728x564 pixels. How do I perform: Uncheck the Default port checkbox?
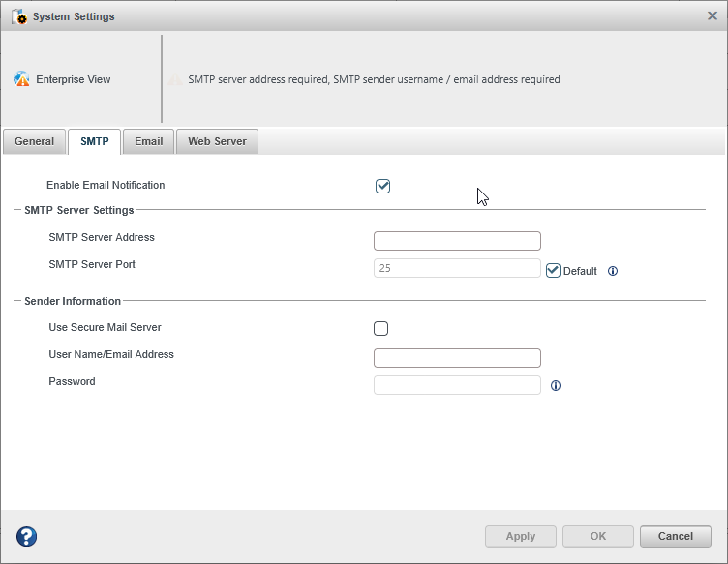coord(554,271)
